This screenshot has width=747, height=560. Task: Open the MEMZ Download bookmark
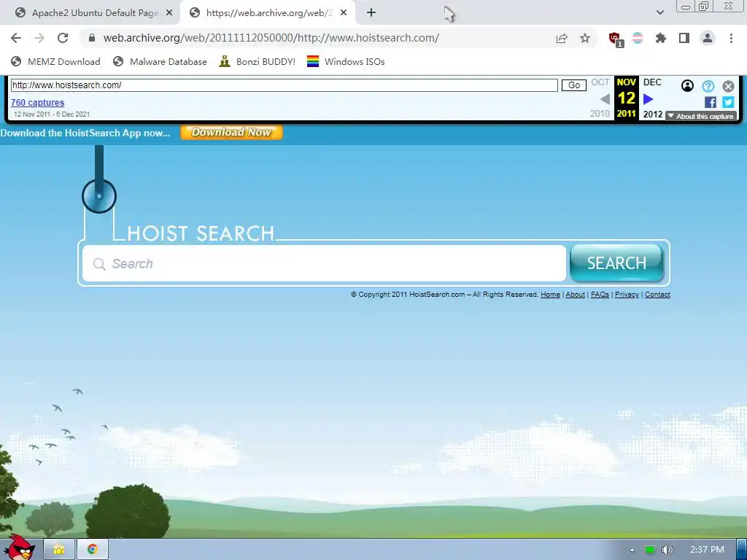click(55, 61)
